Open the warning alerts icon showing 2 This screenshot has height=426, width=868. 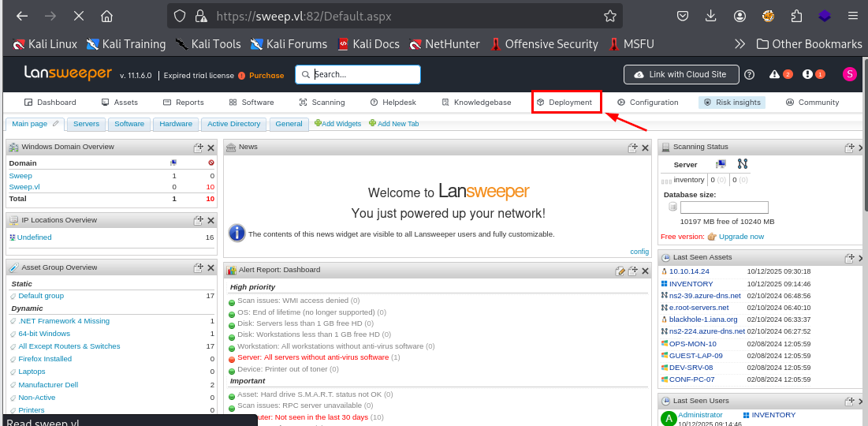pos(780,74)
